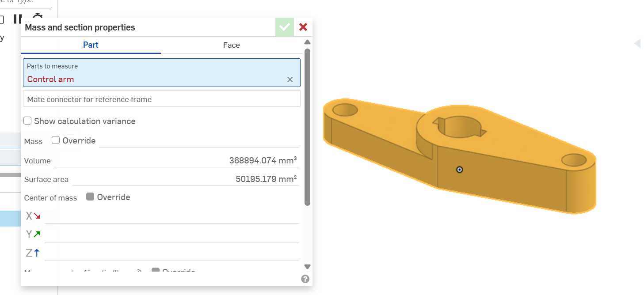Screen dimensions: 644x295
Task: Click the Mate connector for reference frame field
Action: click(x=162, y=99)
